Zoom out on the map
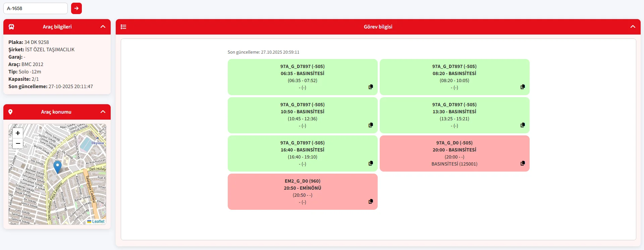 click(18, 143)
